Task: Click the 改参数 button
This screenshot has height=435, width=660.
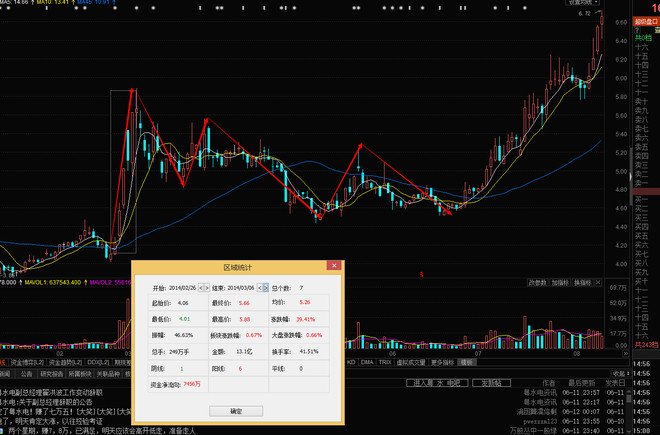Action: (538, 283)
